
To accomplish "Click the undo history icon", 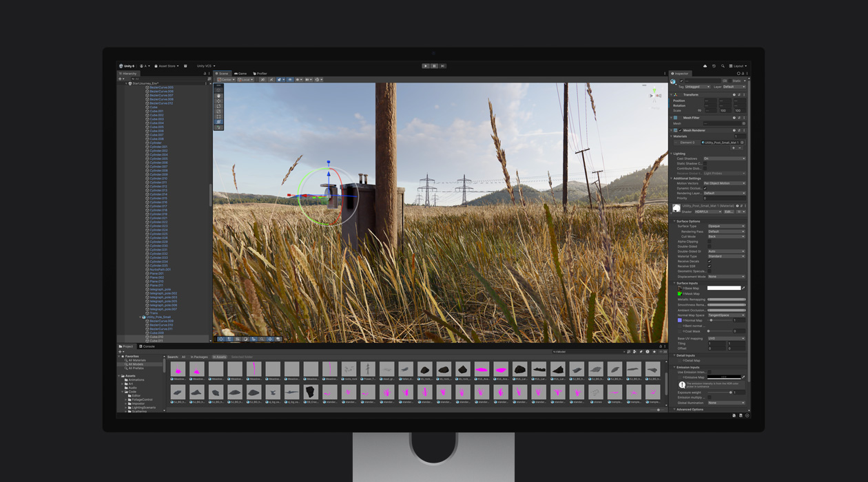I will pyautogui.click(x=714, y=66).
